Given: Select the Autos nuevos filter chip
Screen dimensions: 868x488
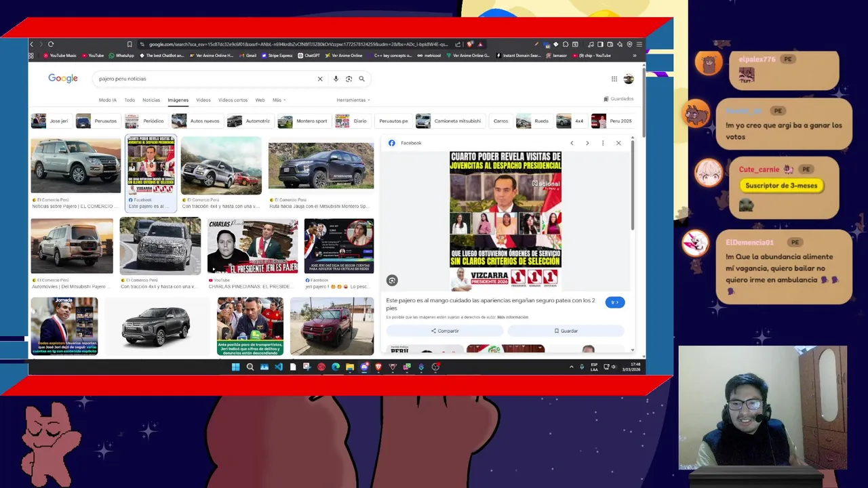Looking at the screenshot, I should coord(196,121).
